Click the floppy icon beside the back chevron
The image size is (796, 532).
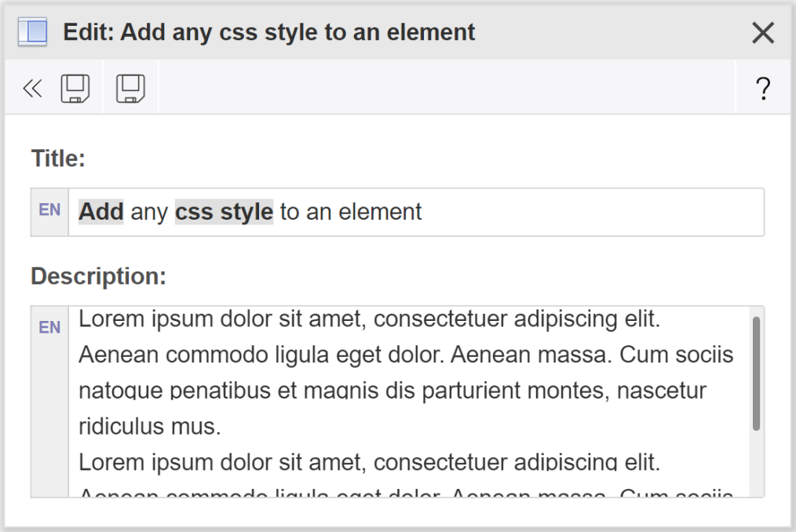click(75, 89)
